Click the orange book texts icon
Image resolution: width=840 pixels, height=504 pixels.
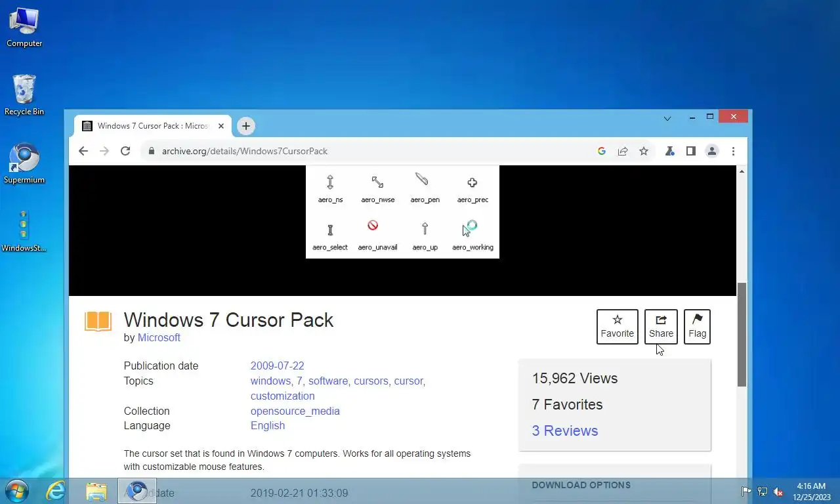(98, 322)
